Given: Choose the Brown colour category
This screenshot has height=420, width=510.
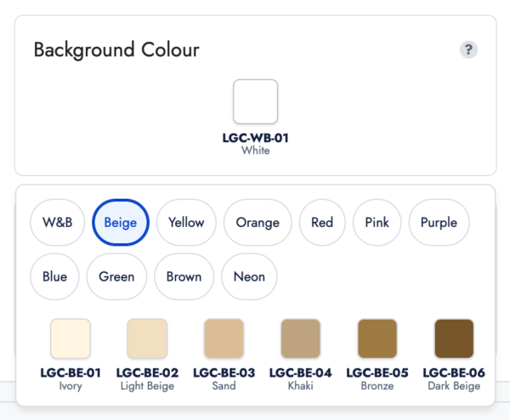Looking at the screenshot, I should pos(184,276).
